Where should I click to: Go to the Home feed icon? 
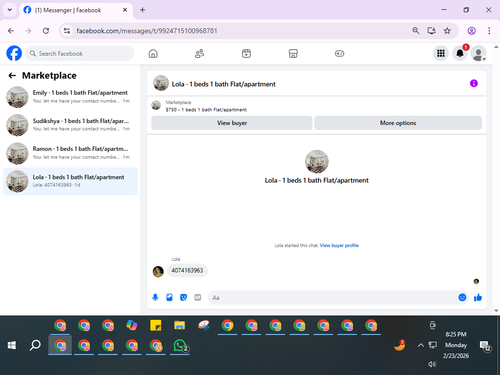click(x=153, y=53)
